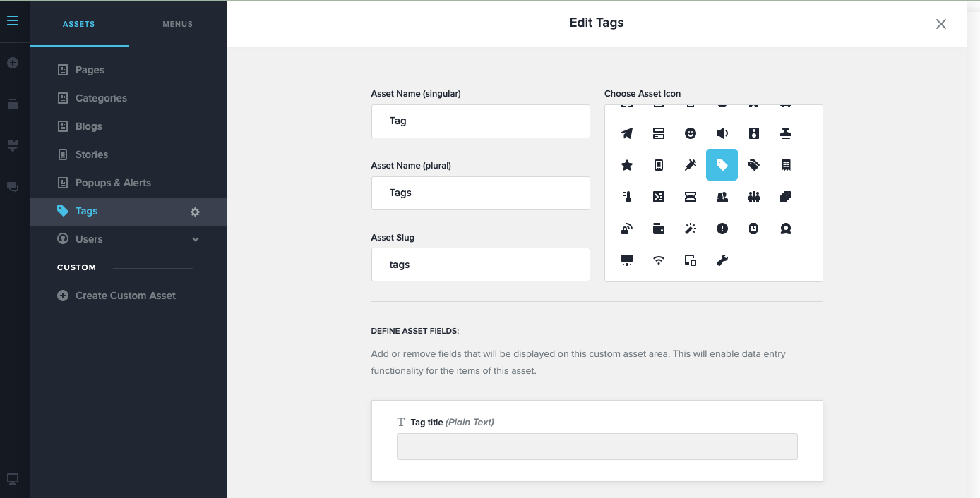Focus the Asset Slug field

pos(481,265)
